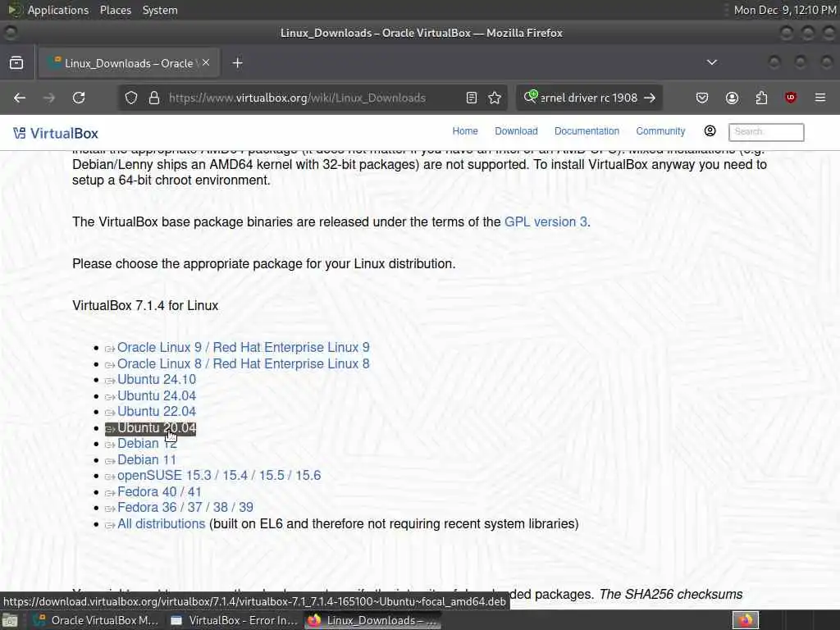The width and height of the screenshot is (840, 630).
Task: Download the Ubuntu 24.04 package
Action: click(156, 396)
